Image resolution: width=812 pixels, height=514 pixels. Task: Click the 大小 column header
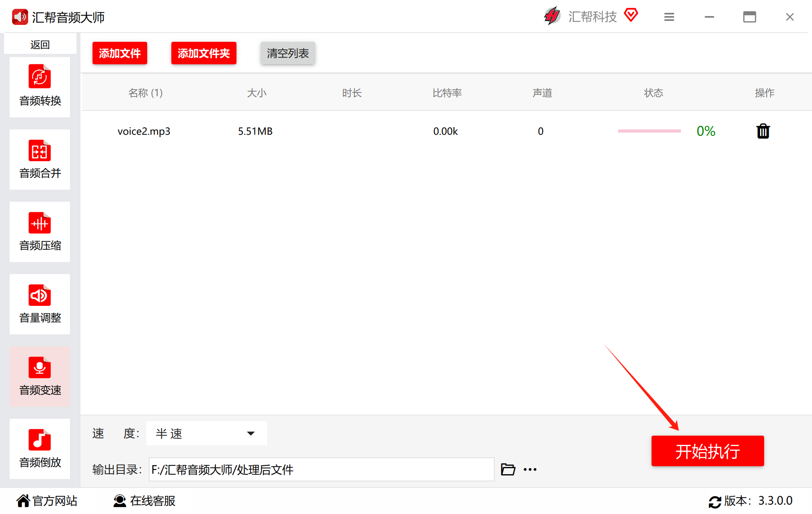tap(257, 93)
